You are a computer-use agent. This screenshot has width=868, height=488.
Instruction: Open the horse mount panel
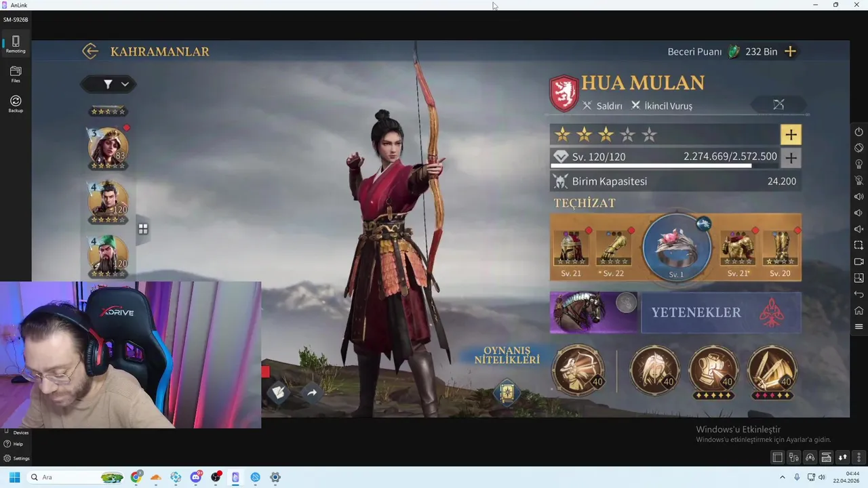(x=594, y=312)
